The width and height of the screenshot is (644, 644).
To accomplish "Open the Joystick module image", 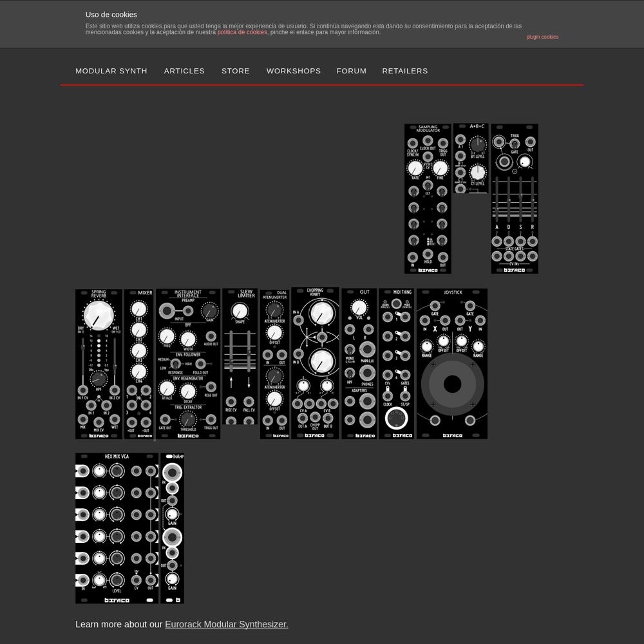I will pyautogui.click(x=452, y=364).
